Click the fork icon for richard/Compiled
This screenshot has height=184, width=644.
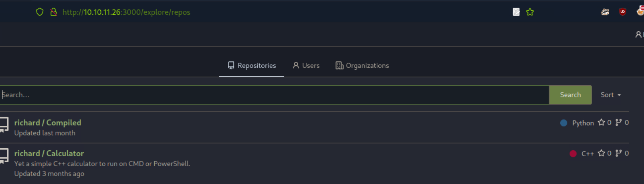click(x=618, y=123)
